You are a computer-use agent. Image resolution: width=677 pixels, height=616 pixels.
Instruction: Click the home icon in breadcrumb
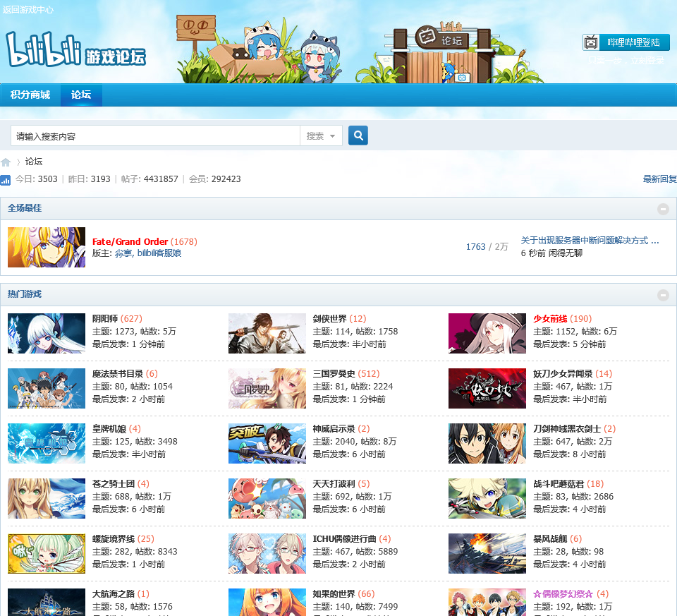pos(6,162)
